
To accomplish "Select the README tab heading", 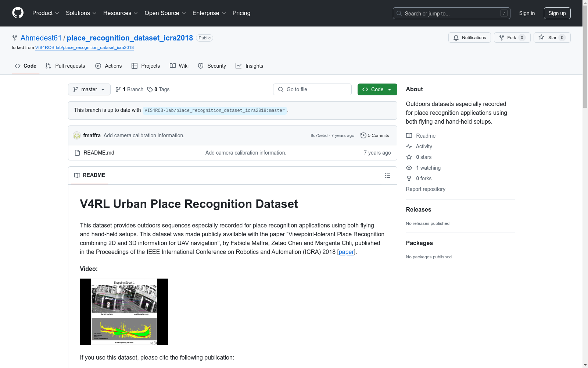I will 90,175.
